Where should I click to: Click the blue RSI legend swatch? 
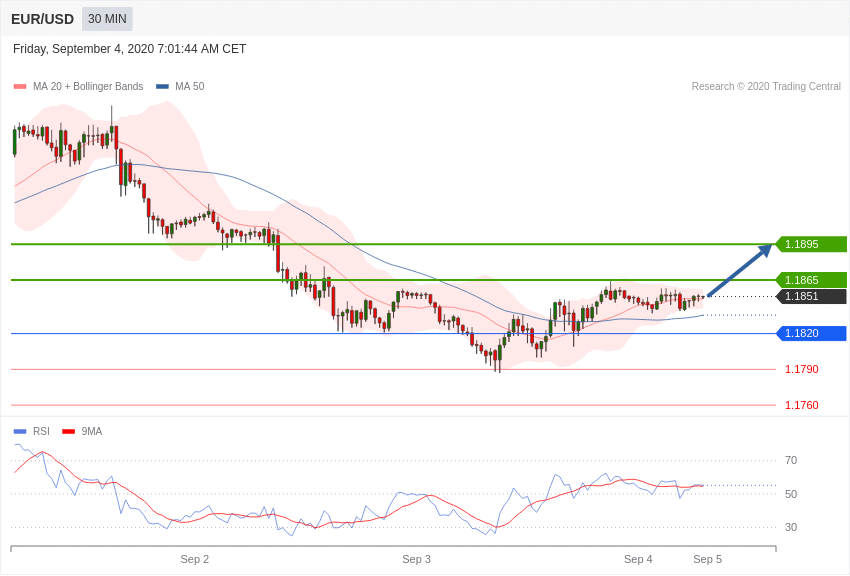click(x=20, y=432)
